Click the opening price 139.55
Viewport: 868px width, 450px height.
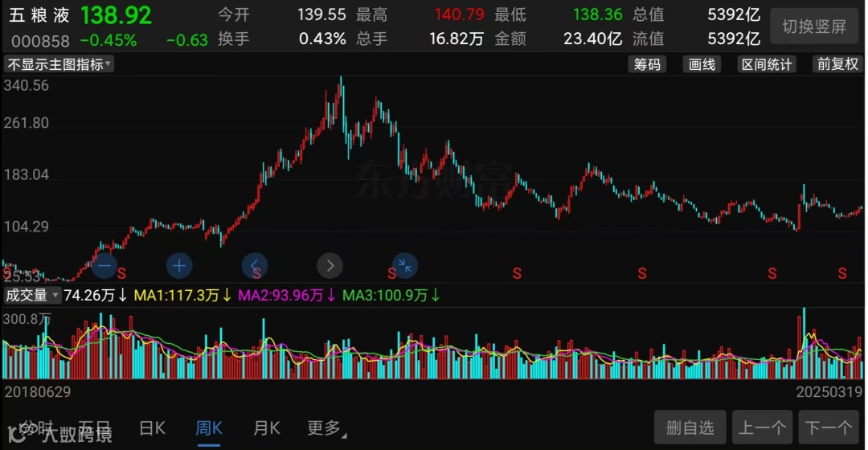pos(321,14)
